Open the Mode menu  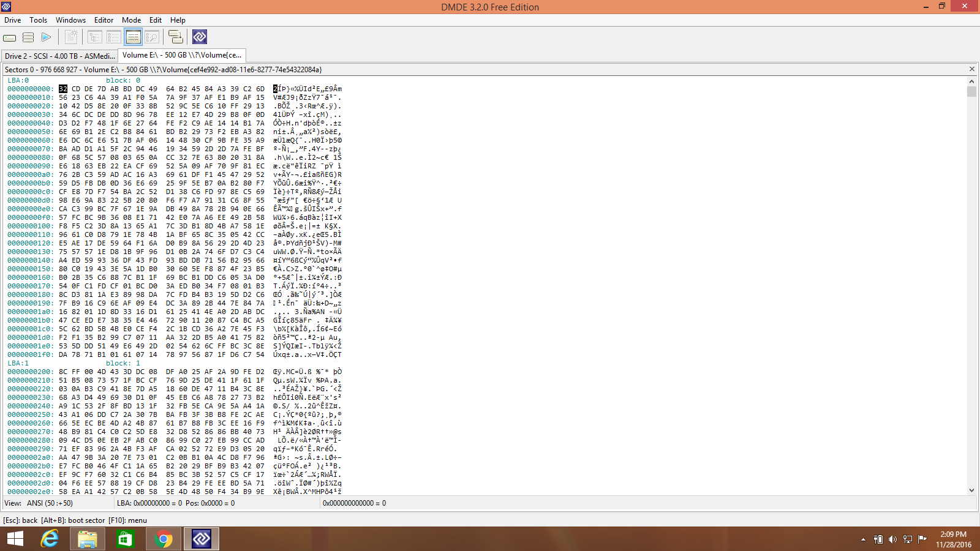(131, 20)
